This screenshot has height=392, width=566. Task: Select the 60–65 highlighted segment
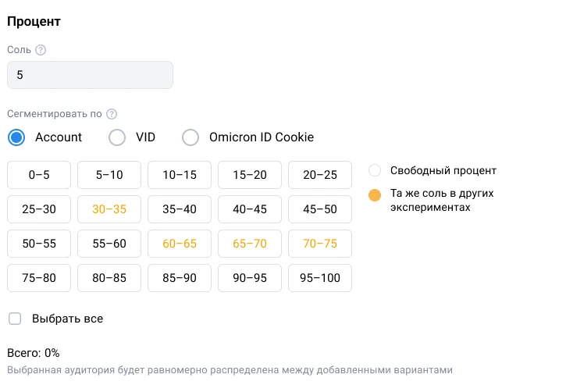tap(180, 244)
